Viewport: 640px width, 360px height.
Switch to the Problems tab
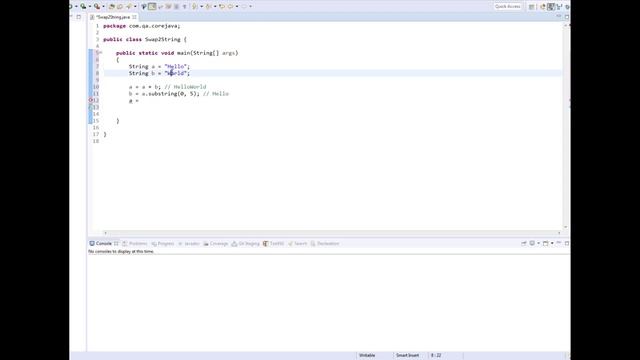click(135, 244)
